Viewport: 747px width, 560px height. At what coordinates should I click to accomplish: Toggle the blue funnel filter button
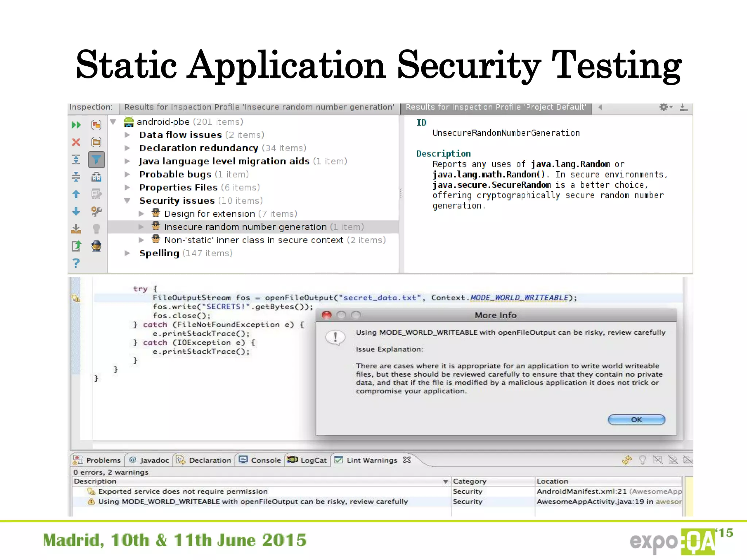[x=96, y=159]
